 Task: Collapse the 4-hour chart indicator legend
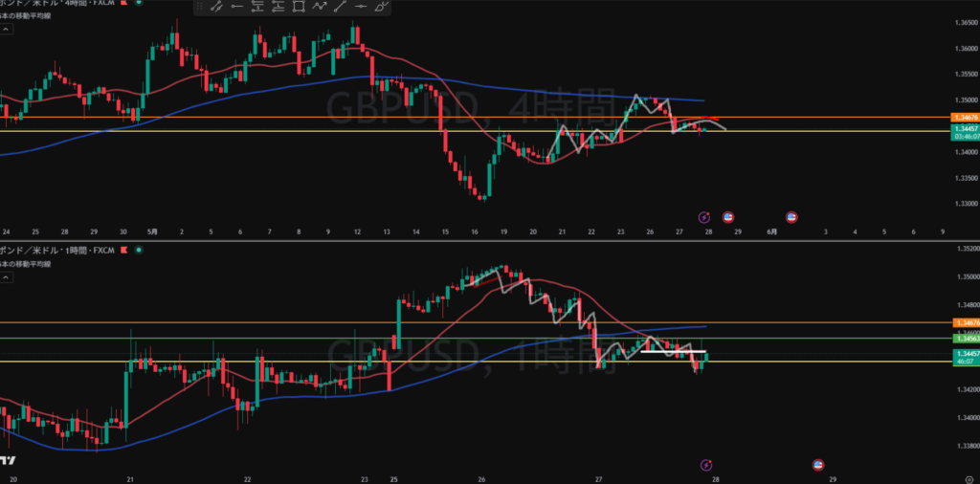[6, 29]
